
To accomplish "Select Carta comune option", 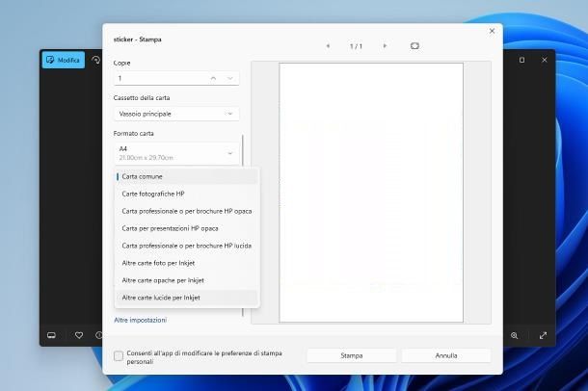I will click(187, 176).
